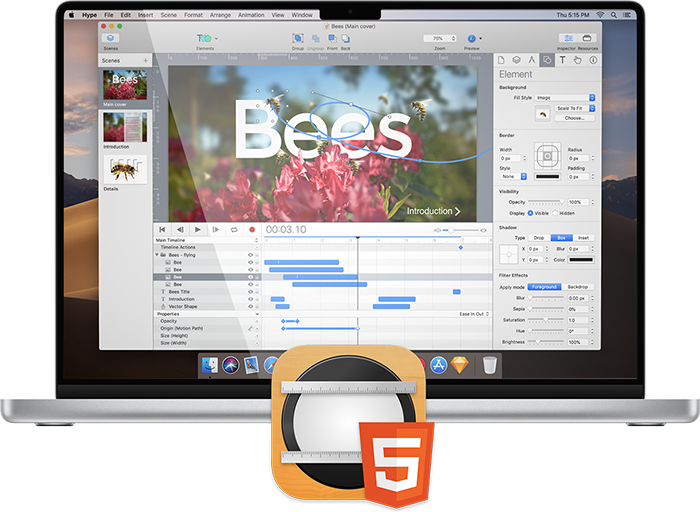Select the Details scene thumbnail
The width and height of the screenshot is (700, 512).
(125, 169)
